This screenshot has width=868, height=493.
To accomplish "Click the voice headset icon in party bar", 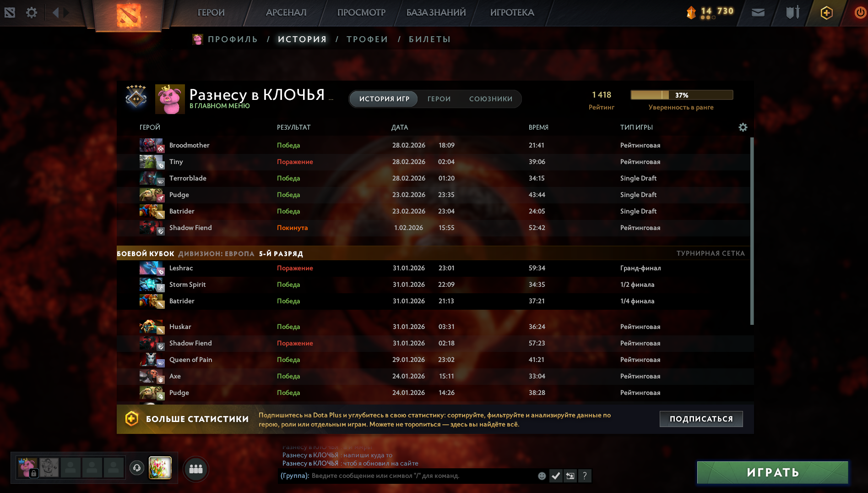I will point(136,468).
